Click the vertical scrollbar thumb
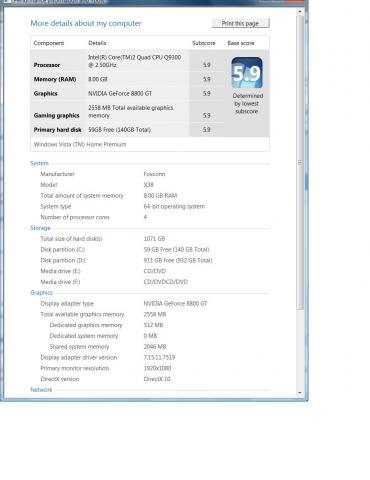 (300, 162)
